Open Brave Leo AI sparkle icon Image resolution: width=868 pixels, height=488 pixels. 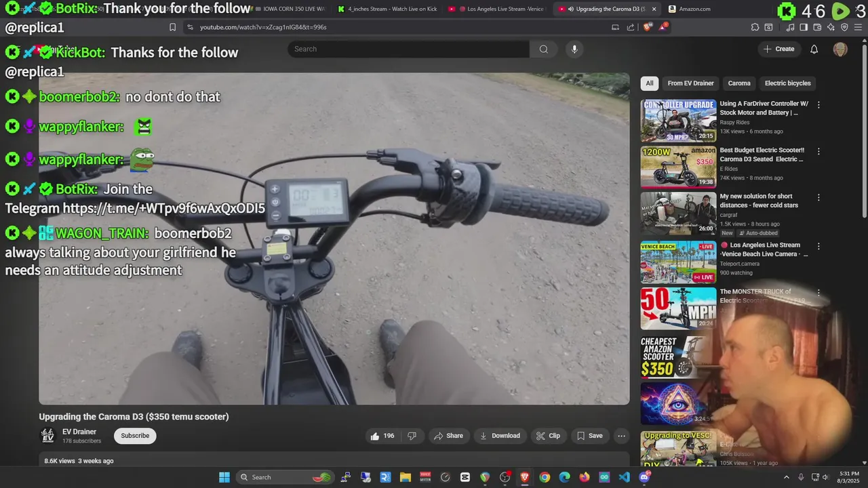[831, 27]
